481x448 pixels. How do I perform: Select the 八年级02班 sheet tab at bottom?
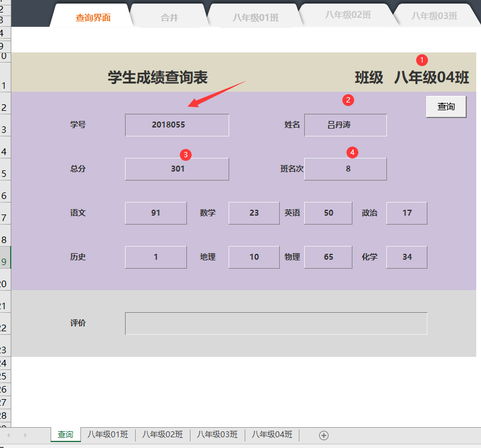point(163,434)
